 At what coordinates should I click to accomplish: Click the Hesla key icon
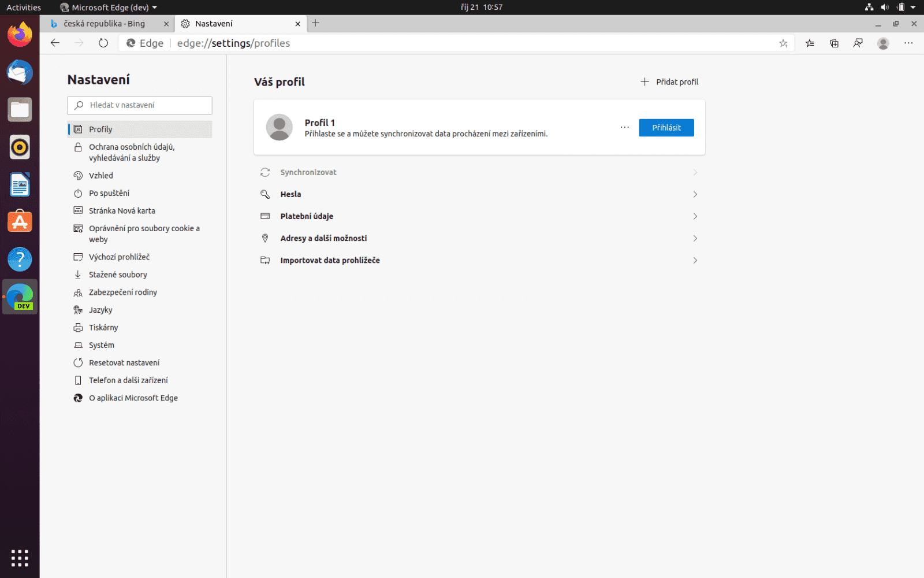(x=266, y=194)
